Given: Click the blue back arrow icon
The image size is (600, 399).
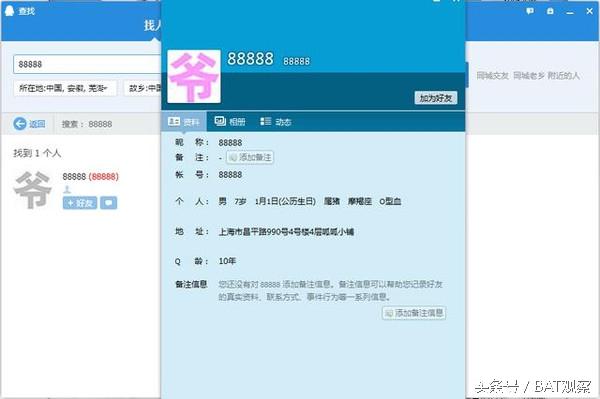Looking at the screenshot, I should pyautogui.click(x=20, y=124).
